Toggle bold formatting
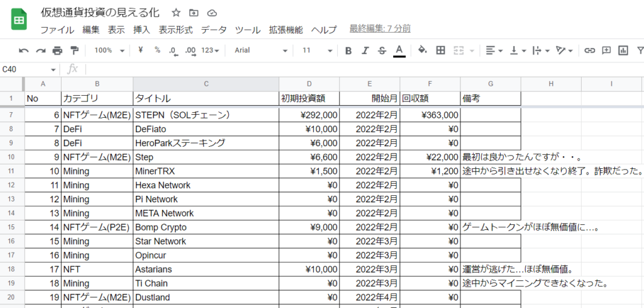This screenshot has height=308, width=644. click(348, 50)
